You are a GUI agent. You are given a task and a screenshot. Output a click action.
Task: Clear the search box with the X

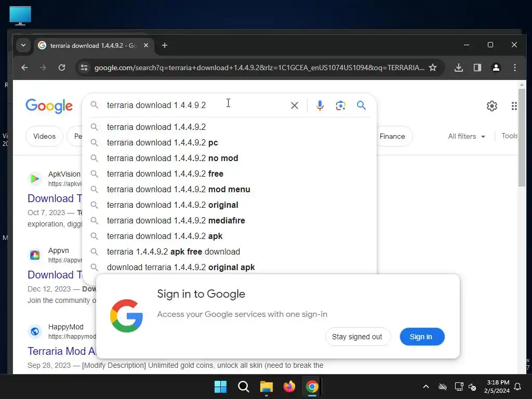(295, 105)
